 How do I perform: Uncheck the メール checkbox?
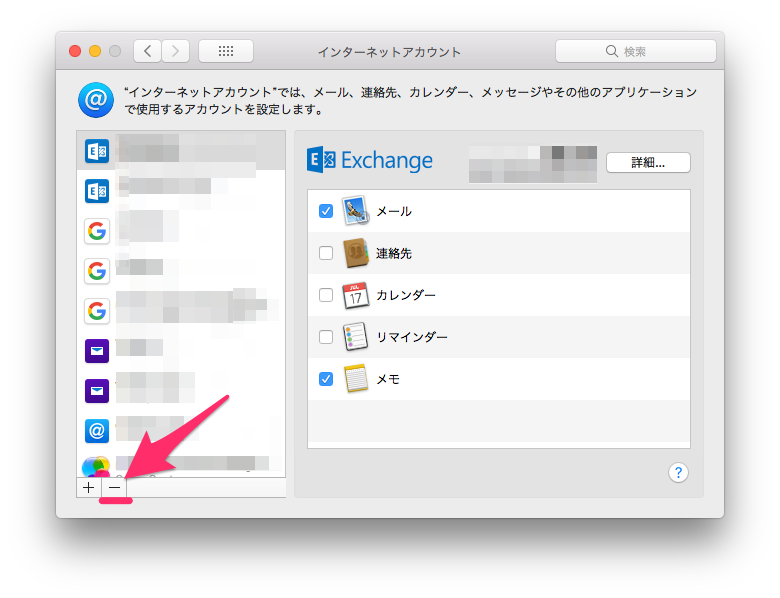(326, 211)
